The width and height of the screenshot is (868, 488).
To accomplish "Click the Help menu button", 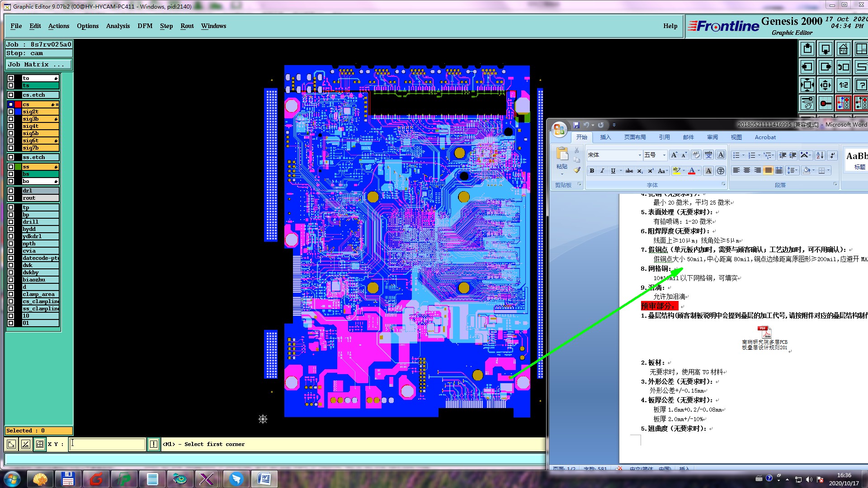I will 670,26.
